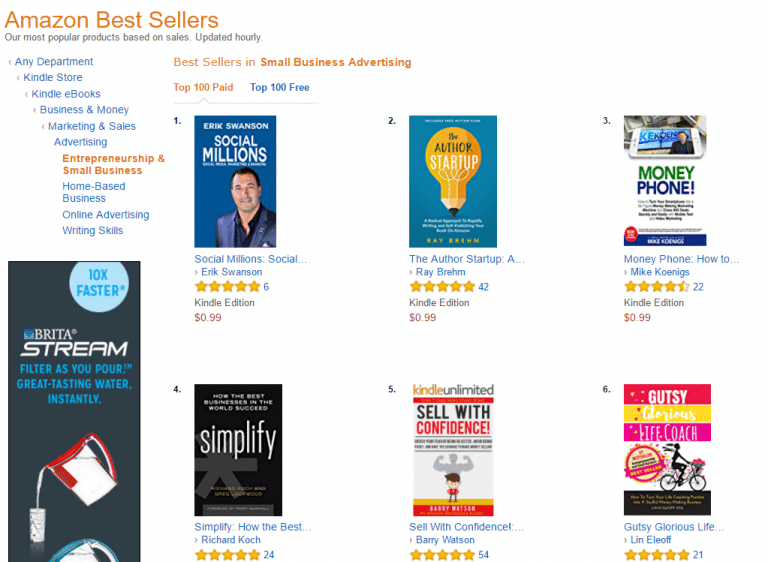Click star rating under Ray Brehm

tap(442, 287)
